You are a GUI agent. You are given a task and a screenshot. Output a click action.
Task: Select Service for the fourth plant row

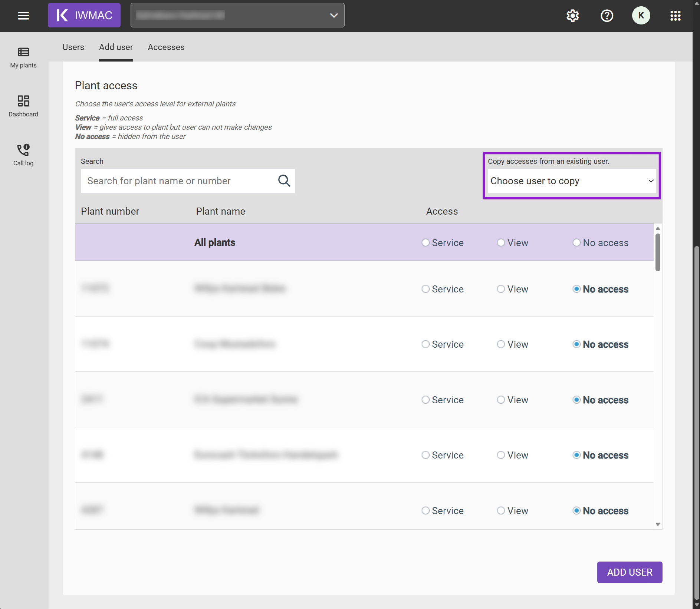[x=425, y=455]
